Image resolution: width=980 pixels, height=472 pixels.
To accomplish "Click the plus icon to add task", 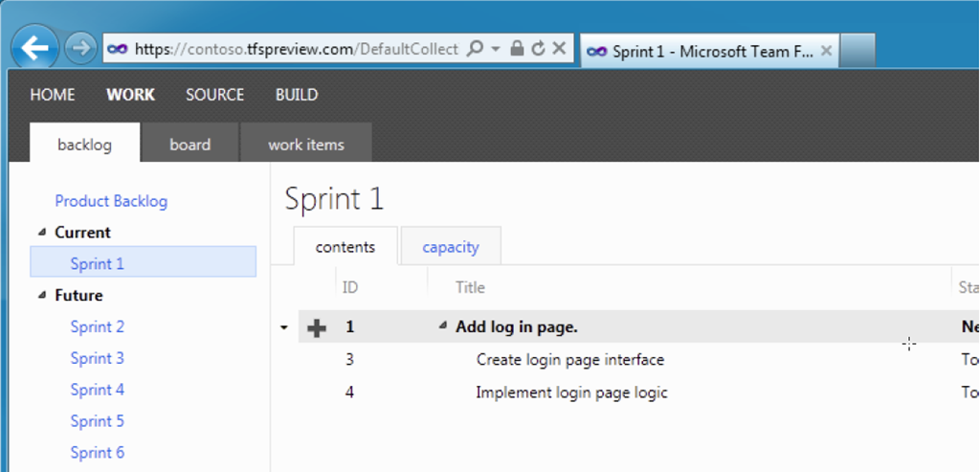I will 317,327.
